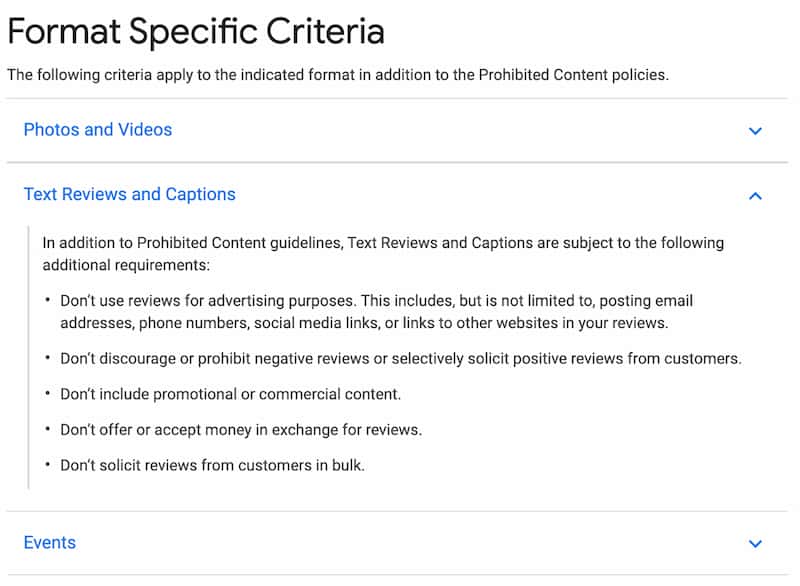Expand the Events section chevron arrow
This screenshot has width=800, height=586.
(x=755, y=544)
